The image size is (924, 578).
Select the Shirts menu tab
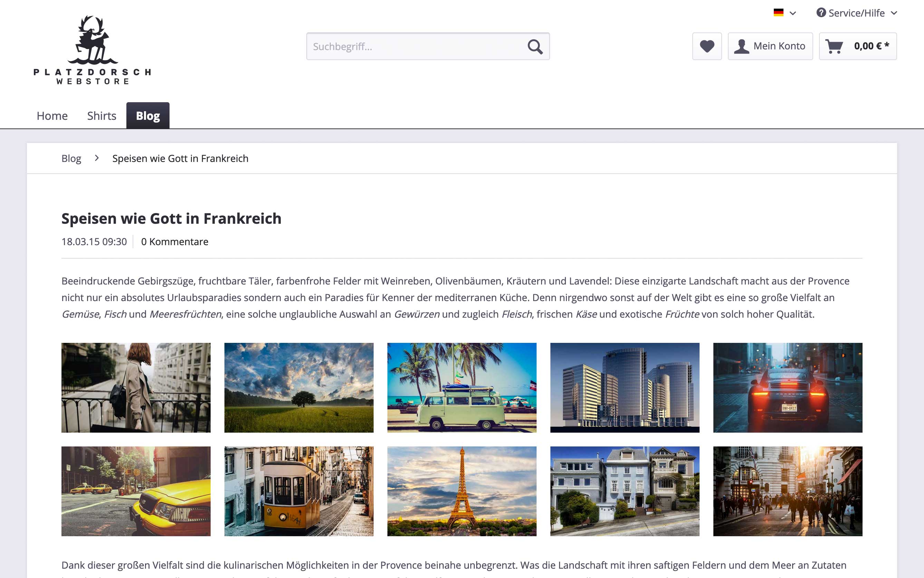[x=102, y=115]
